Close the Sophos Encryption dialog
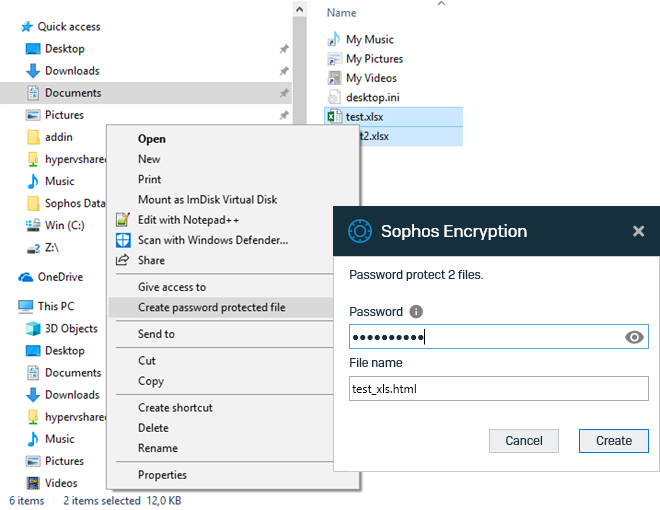This screenshot has height=510, width=660. click(638, 231)
